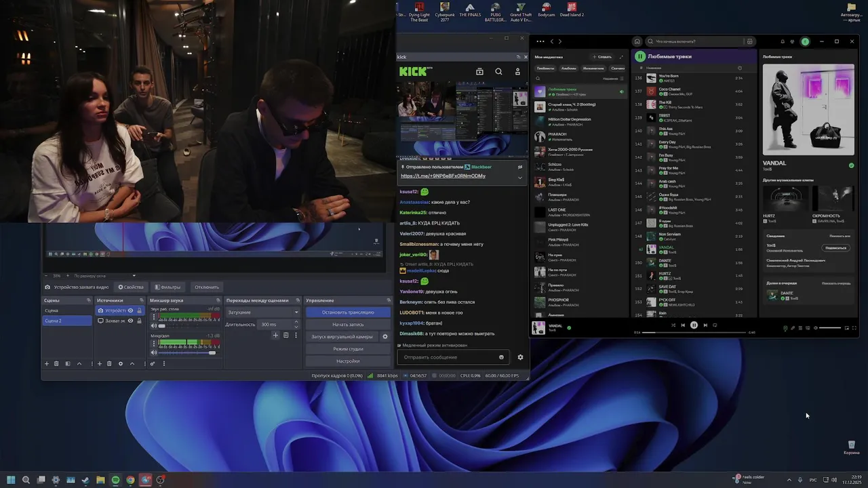Click Режим студии in OBS
This screenshot has height=488, width=868.
coord(348,349)
